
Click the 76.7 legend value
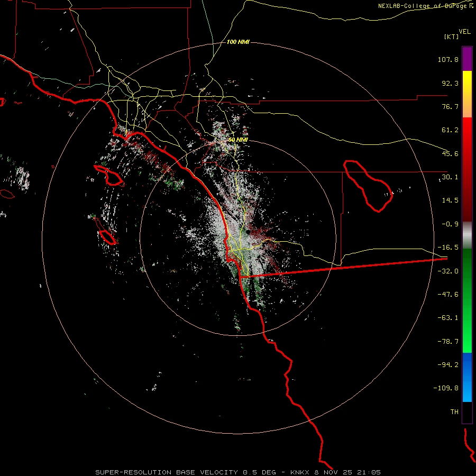(x=450, y=106)
